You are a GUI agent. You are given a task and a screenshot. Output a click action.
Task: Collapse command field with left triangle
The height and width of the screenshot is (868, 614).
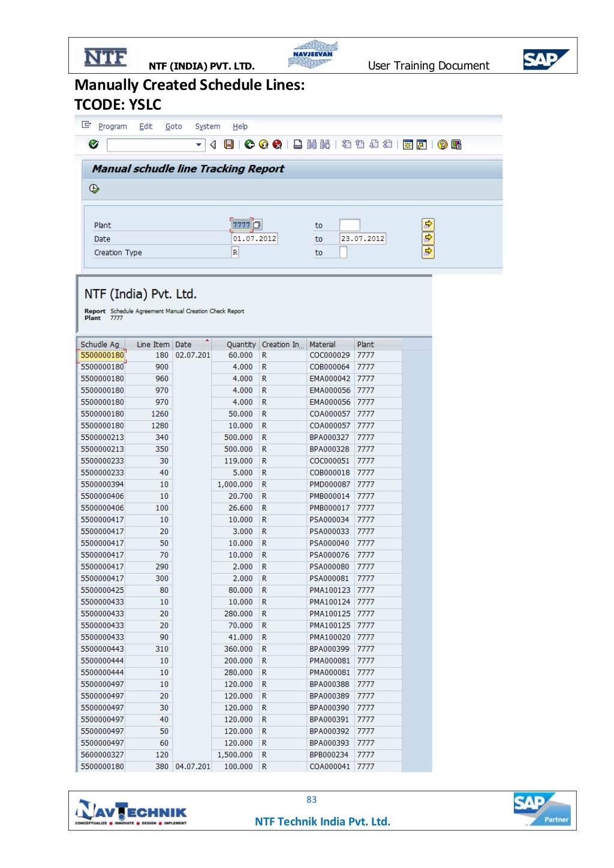tap(213, 144)
